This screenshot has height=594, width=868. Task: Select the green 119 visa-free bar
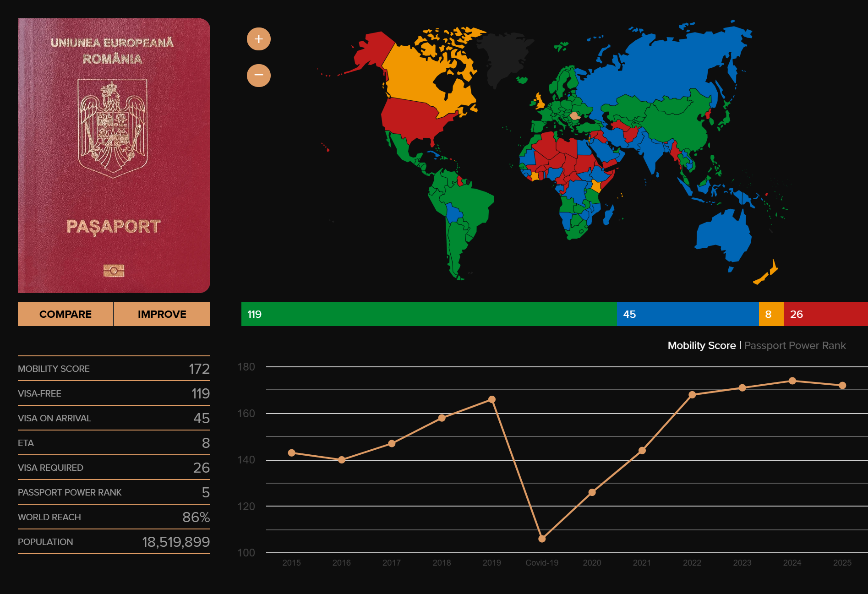[x=429, y=314]
